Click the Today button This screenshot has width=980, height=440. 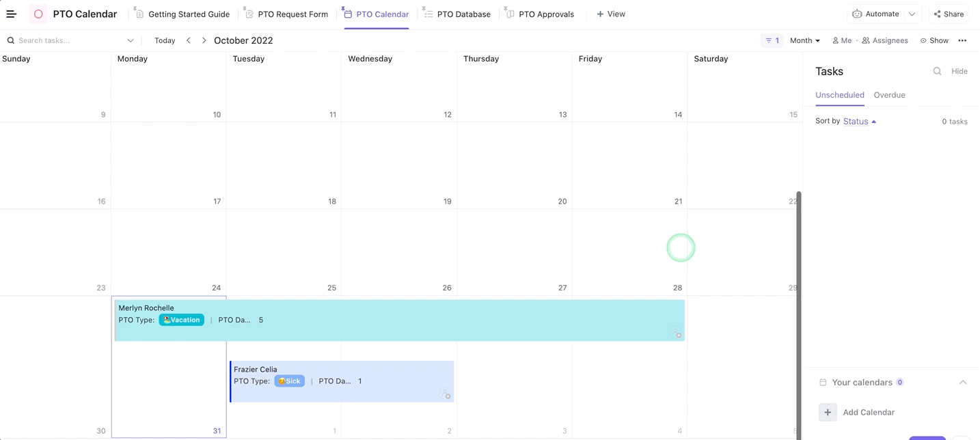click(165, 40)
